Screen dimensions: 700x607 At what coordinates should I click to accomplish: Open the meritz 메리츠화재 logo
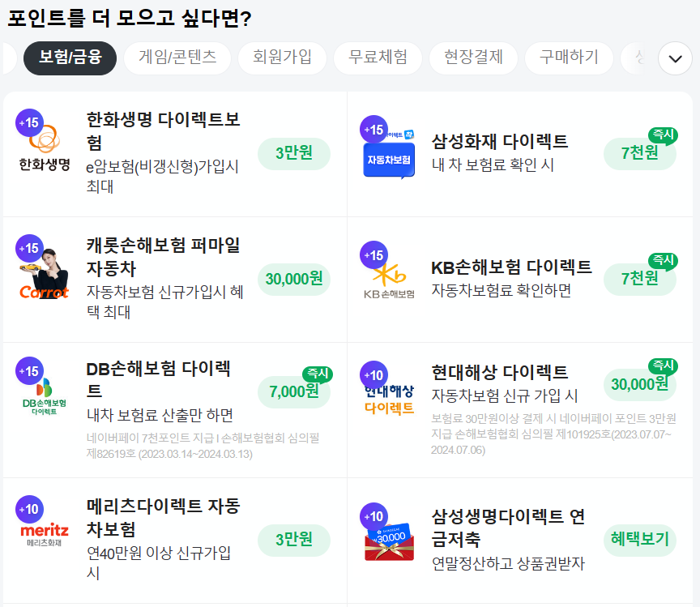[x=45, y=534]
